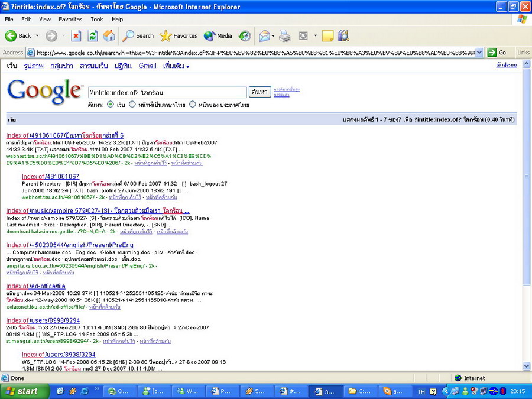Click the greyed Forward arrow button
The image size is (532, 399).
click(x=51, y=35)
